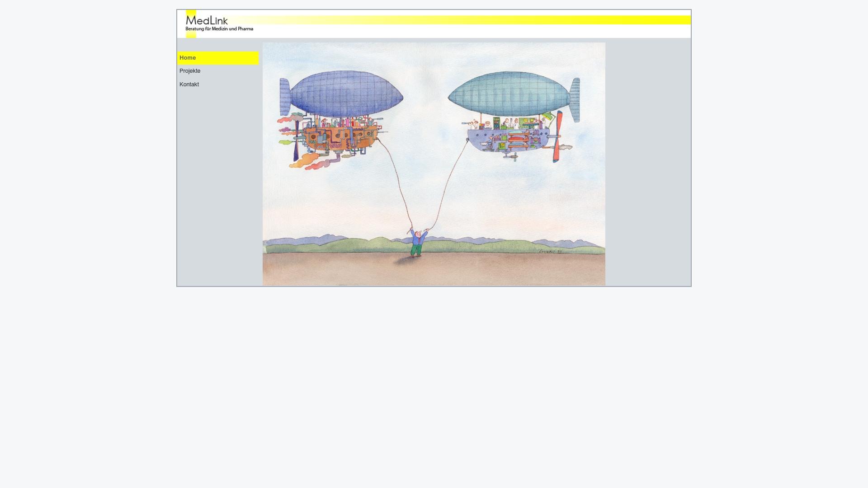Screen dimensions: 868x488
Task: Click the green flag on the right airship
Action: 547,117
